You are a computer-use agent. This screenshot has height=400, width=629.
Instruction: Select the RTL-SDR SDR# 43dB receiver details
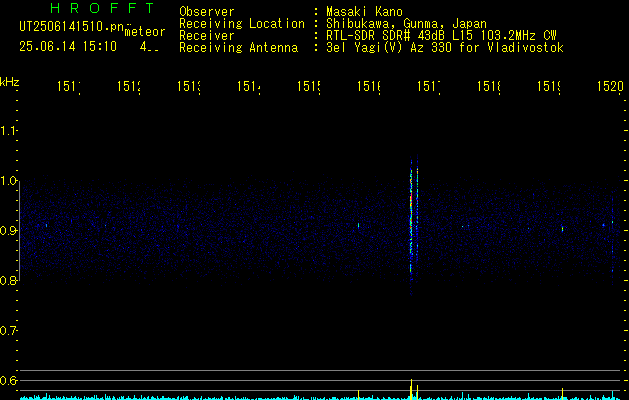click(x=441, y=36)
